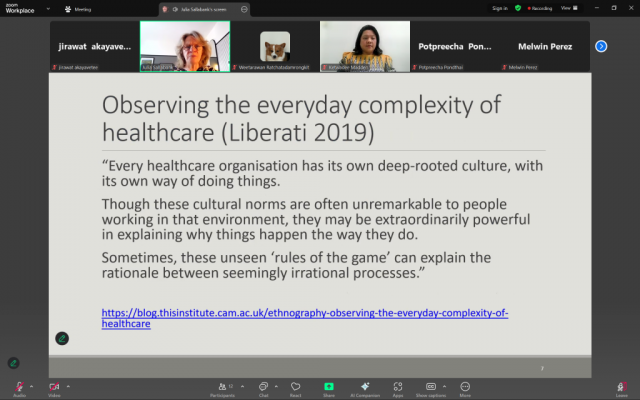
Task: Start video with the Video button
Action: (x=53, y=386)
